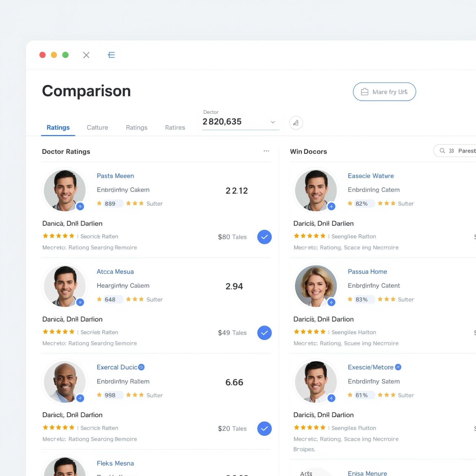Click the Mare fry Url button
476x476 pixels.
pos(384,92)
